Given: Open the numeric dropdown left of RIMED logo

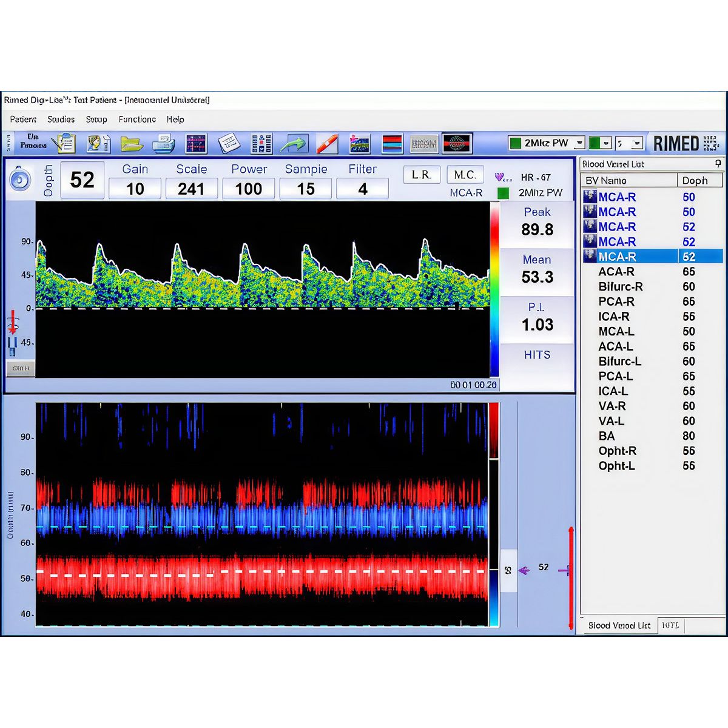Looking at the screenshot, I should point(636,143).
